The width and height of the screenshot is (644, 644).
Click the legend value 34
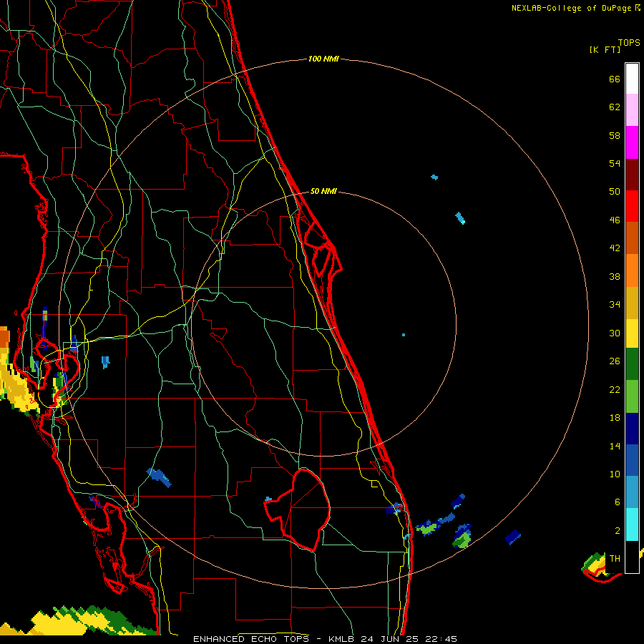point(615,305)
